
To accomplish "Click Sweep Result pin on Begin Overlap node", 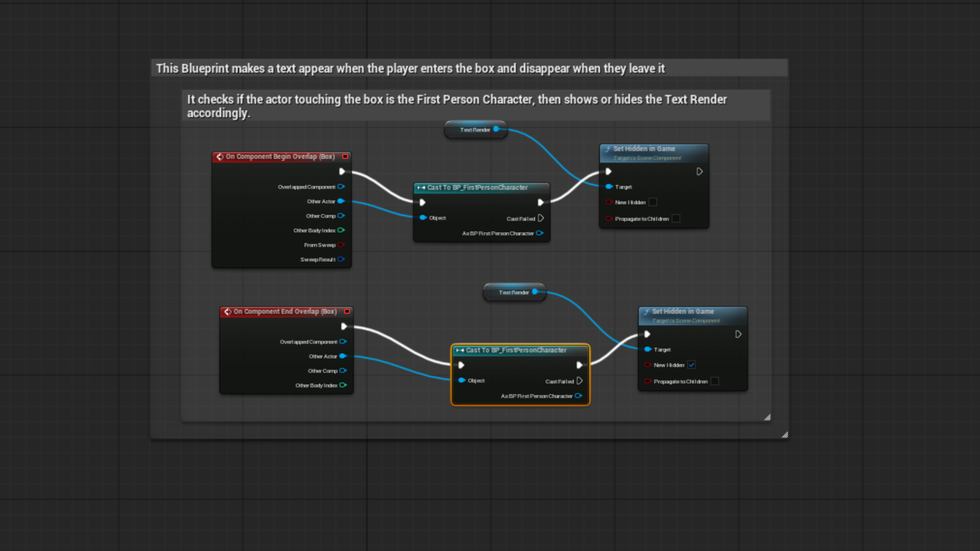I will [341, 259].
